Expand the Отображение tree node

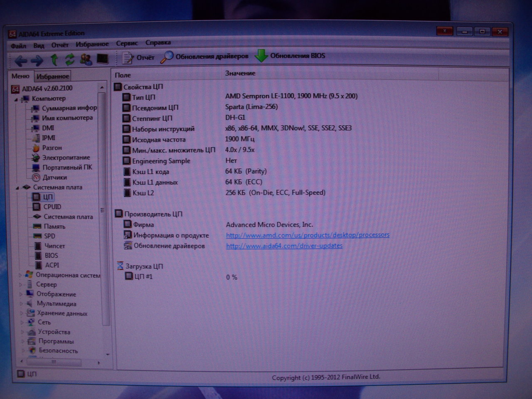pyautogui.click(x=21, y=294)
